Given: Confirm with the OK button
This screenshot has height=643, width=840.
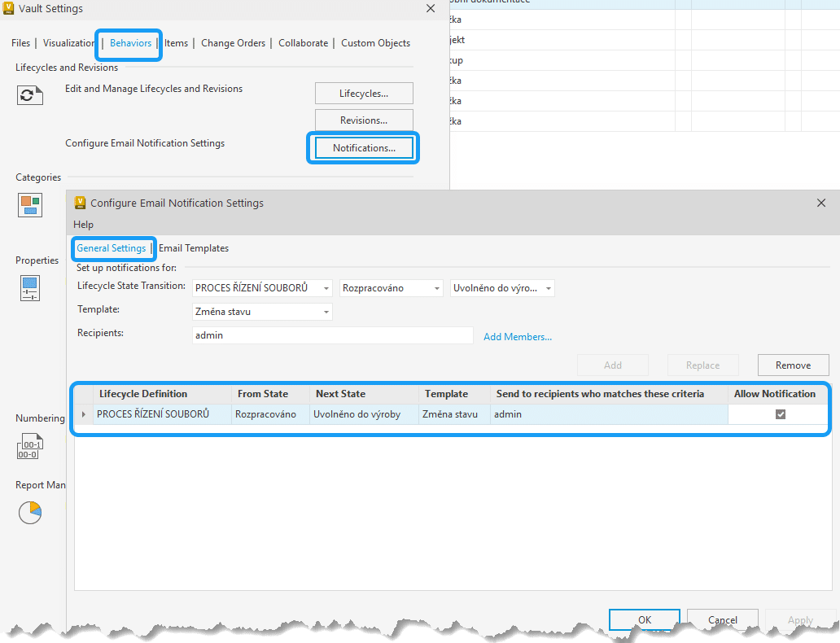Looking at the screenshot, I should tap(645, 619).
